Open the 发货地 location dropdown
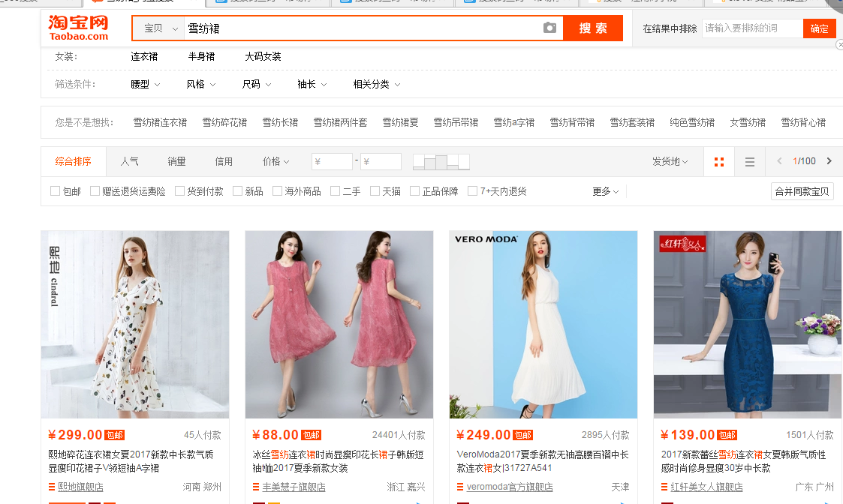This screenshot has height=504, width=843. point(670,162)
